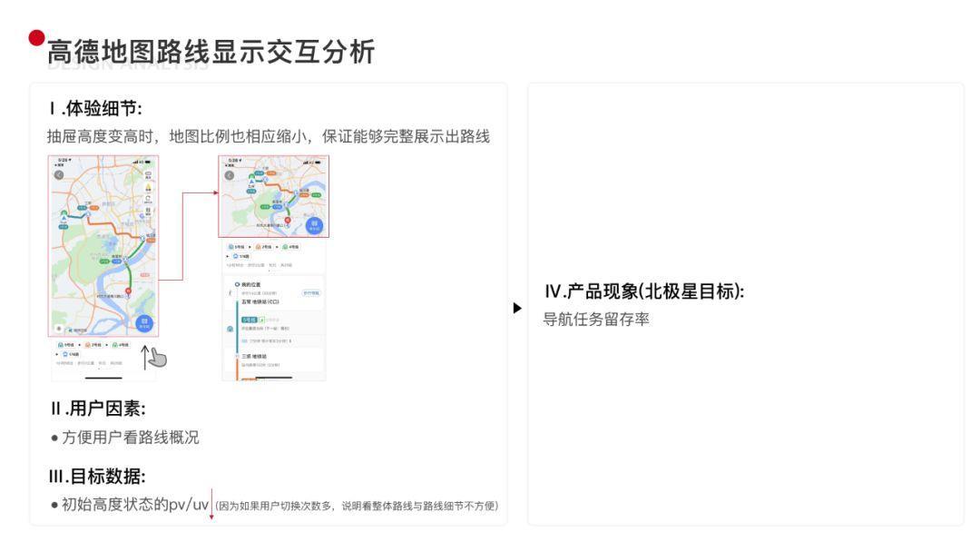Click heading Ⅱ.用户因素
980x552 pixels.
(x=97, y=409)
